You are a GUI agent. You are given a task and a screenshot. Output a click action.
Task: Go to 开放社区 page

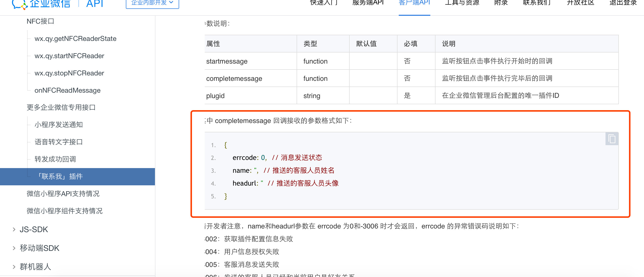(x=580, y=3)
